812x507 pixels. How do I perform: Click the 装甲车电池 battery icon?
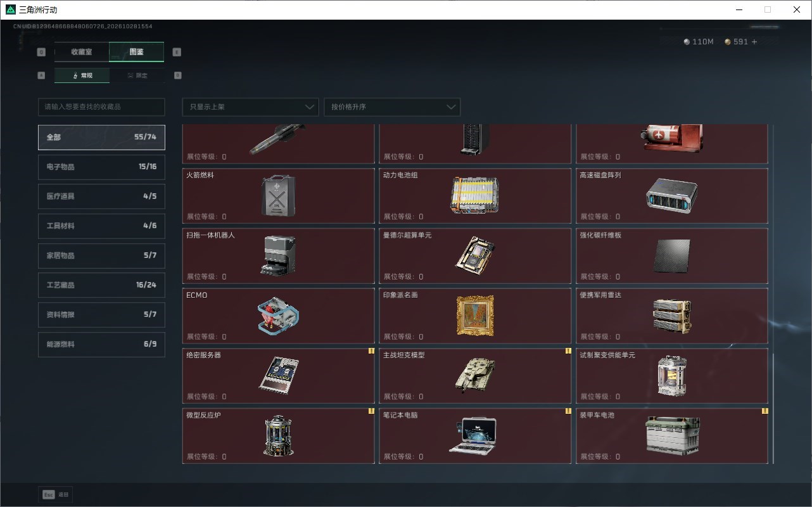click(672, 435)
